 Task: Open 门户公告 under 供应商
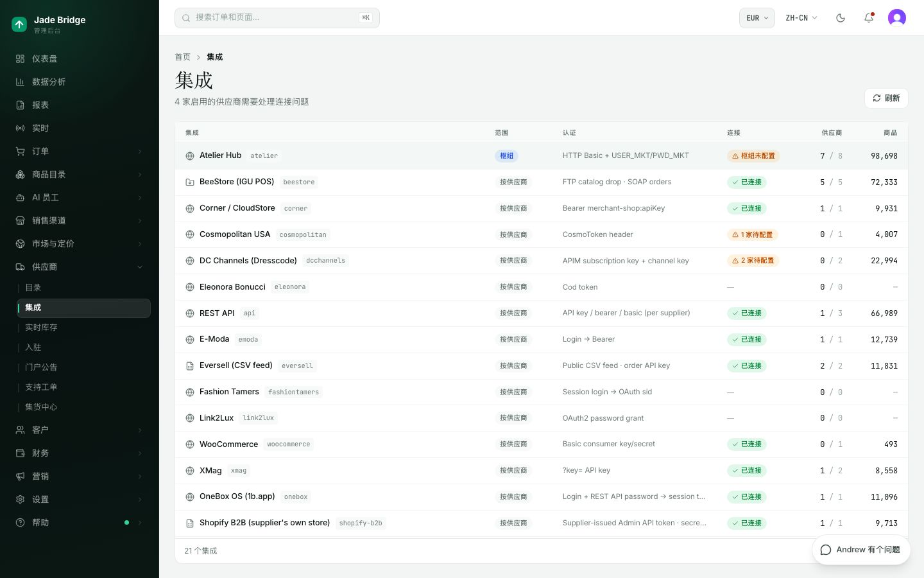[84, 367]
